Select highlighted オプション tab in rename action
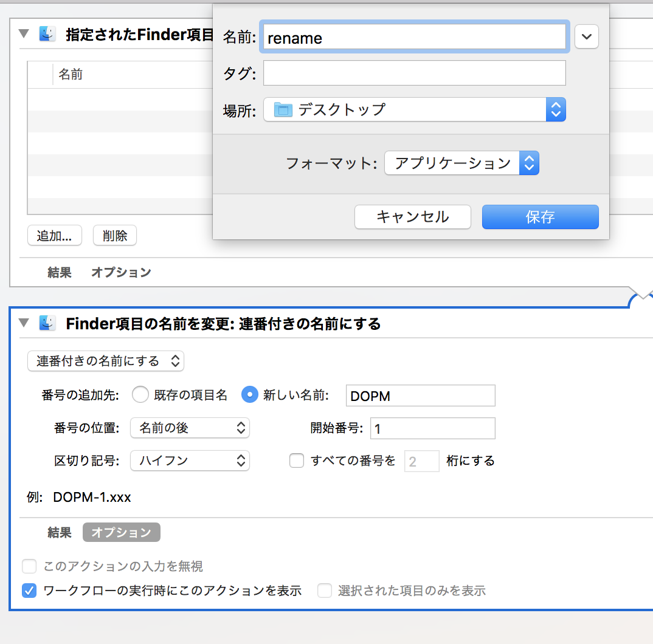Viewport: 653px width, 644px height. 121,532
